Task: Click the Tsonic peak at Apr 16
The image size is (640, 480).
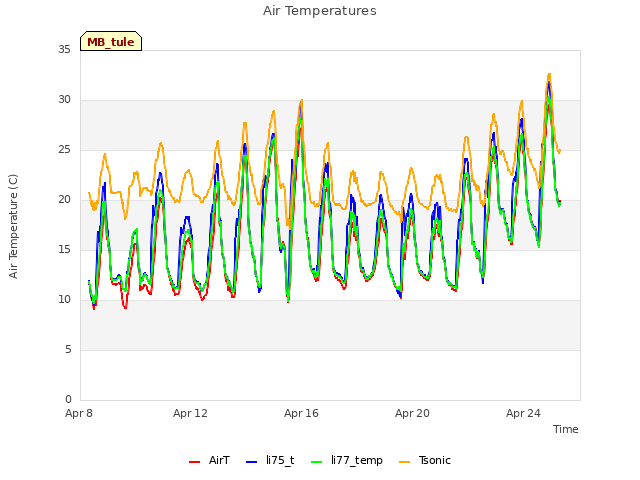Action: tap(302, 100)
